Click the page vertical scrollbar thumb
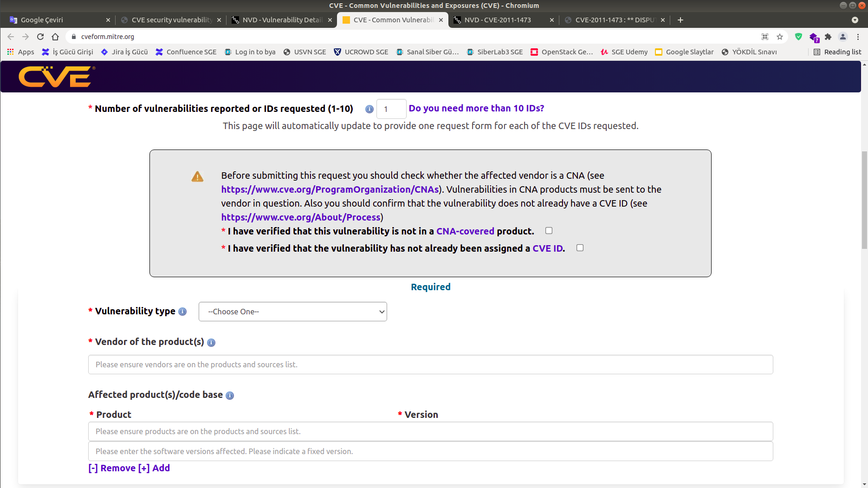Viewport: 868px width, 488px height. (x=864, y=200)
